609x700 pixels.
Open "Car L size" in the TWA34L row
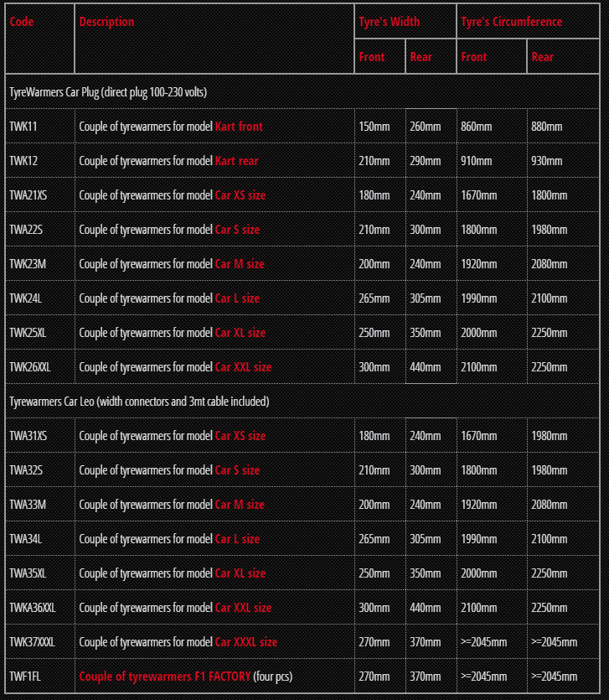click(x=237, y=539)
